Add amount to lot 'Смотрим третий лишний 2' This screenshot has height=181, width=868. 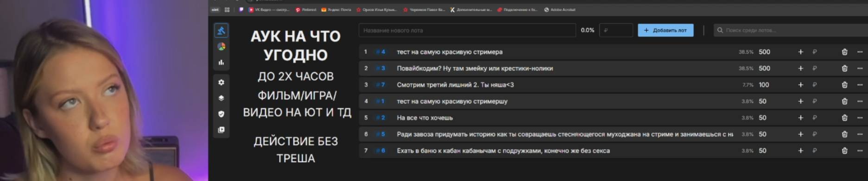tap(800, 85)
